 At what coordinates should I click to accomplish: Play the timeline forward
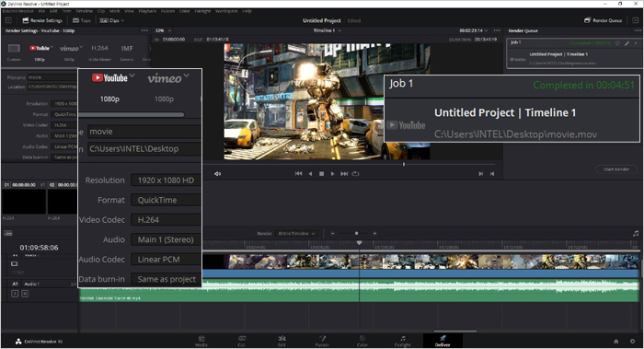click(x=333, y=174)
